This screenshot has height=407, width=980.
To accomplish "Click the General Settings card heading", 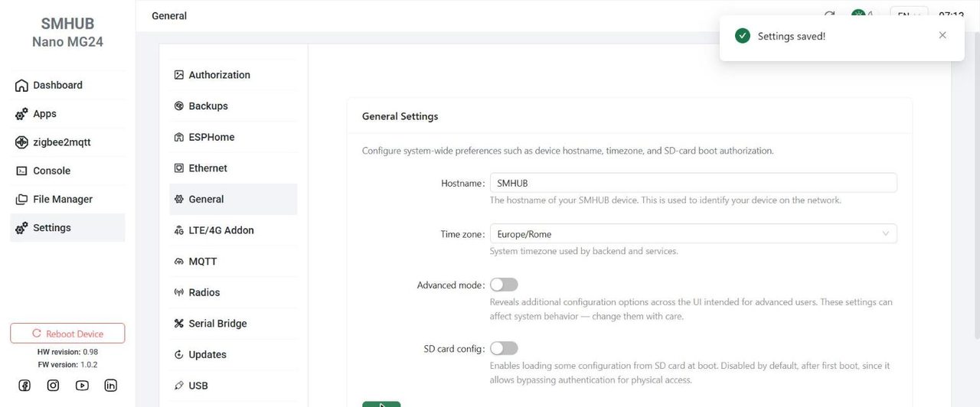I will point(400,116).
